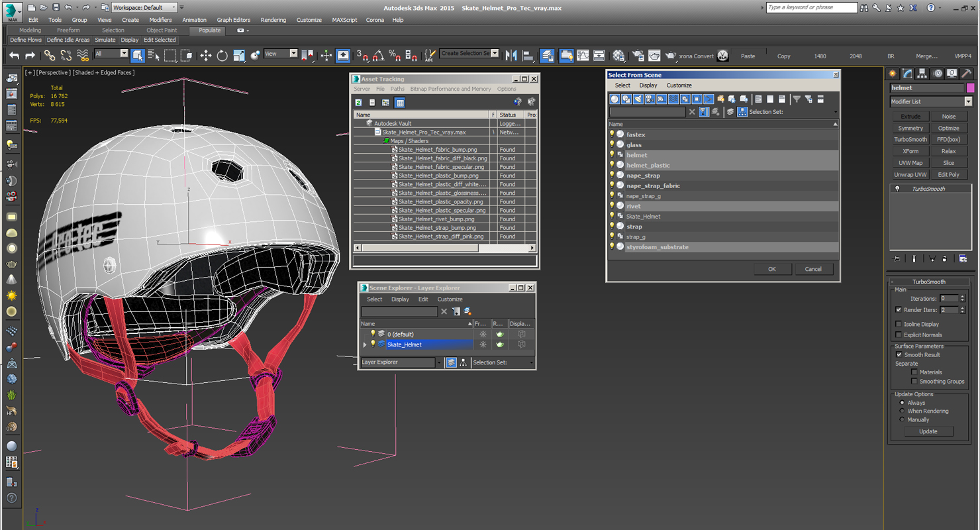Activate the Select and Uniform Scale tool

pos(238,56)
